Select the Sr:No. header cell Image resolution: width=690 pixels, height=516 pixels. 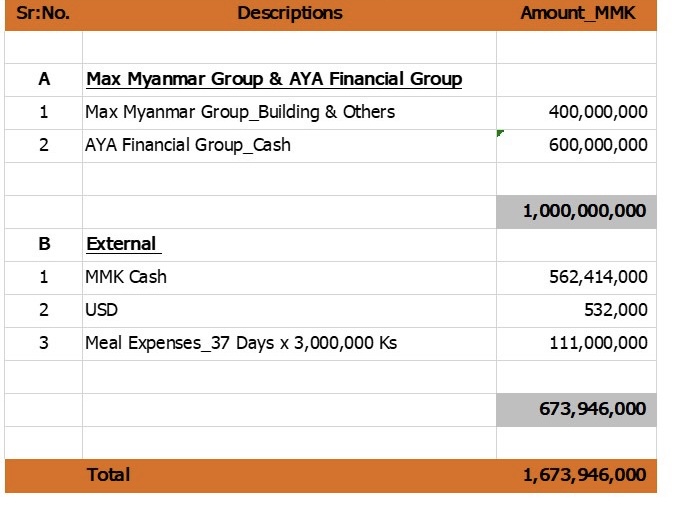[x=44, y=15]
